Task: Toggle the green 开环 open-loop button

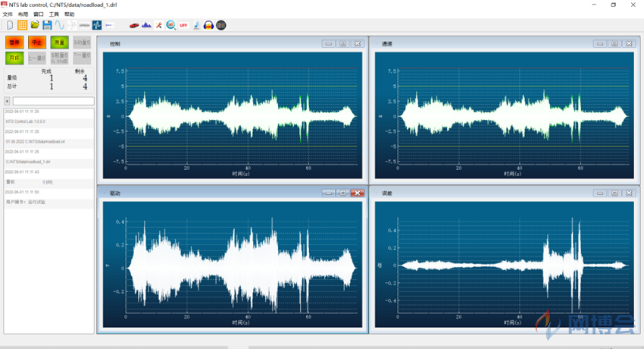Action: (14, 58)
